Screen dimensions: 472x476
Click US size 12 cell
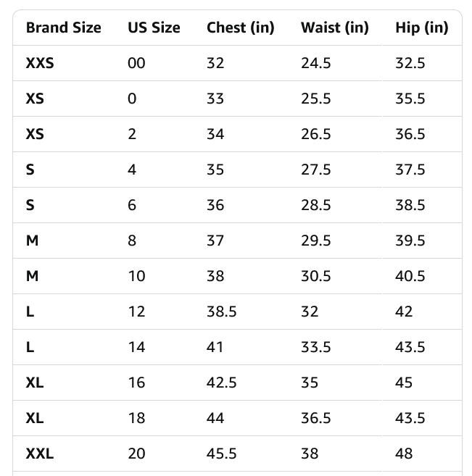[136, 312]
